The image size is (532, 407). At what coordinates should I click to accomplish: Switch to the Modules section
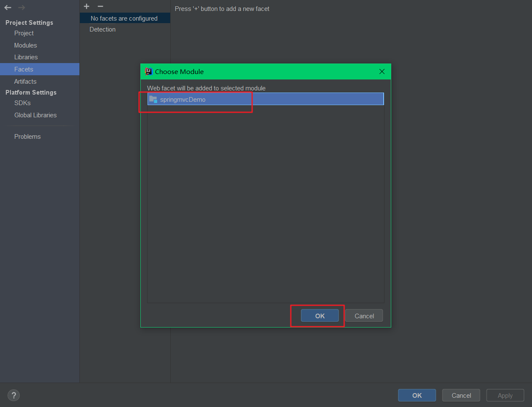pyautogui.click(x=25, y=45)
